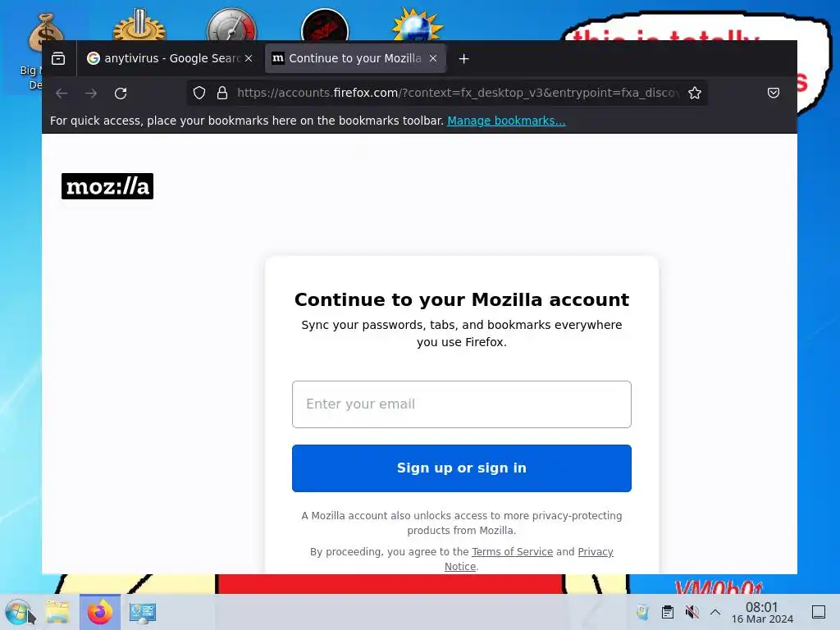The image size is (840, 630).
Task: Go back one page
Action: [62, 94]
